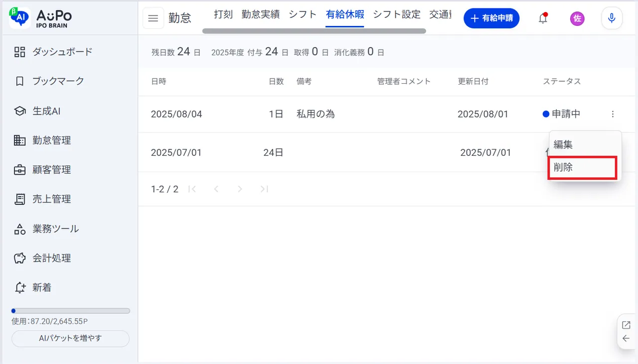The image size is (638, 364).
Task: Click the 業務ツール shapes icon
Action: pyautogui.click(x=19, y=229)
